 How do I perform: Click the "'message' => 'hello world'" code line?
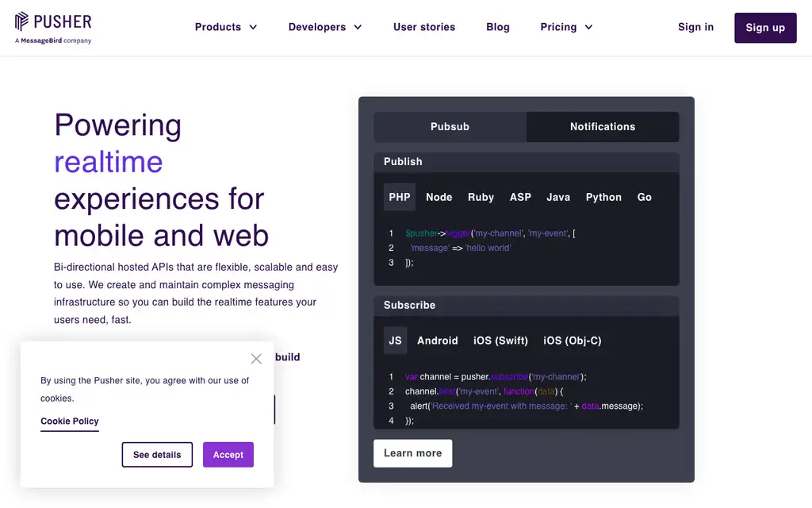461,248
